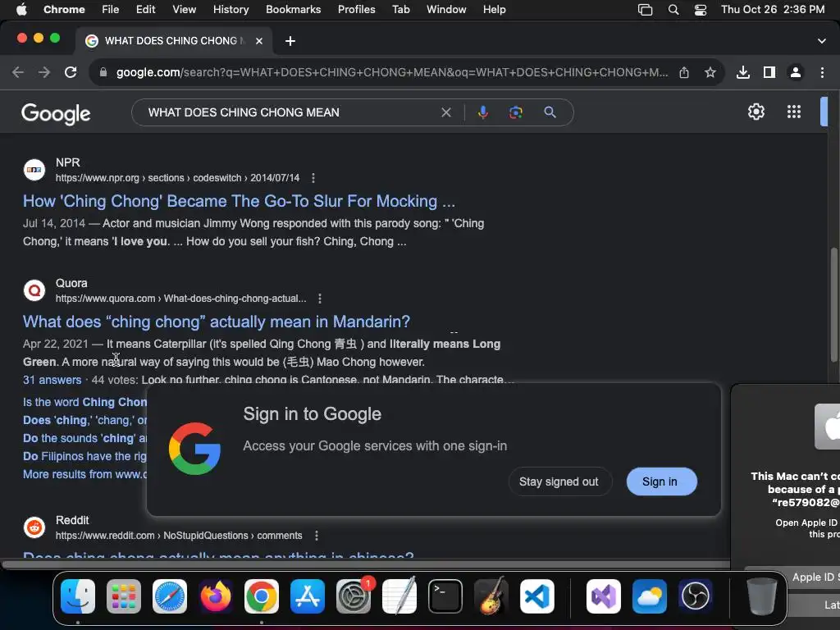Open 'Do Filipinos have the' sublink

point(84,456)
